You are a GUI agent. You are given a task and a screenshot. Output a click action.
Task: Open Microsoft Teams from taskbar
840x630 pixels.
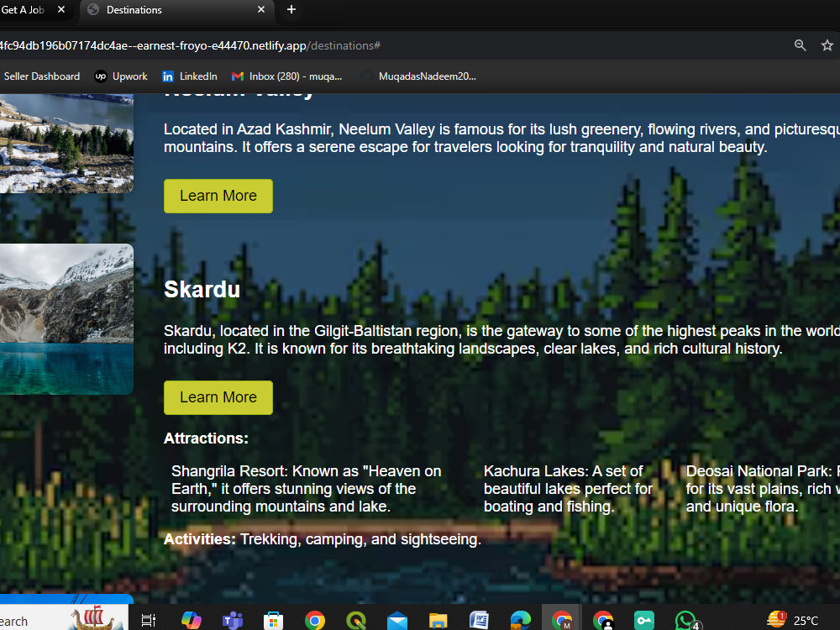coord(233,621)
